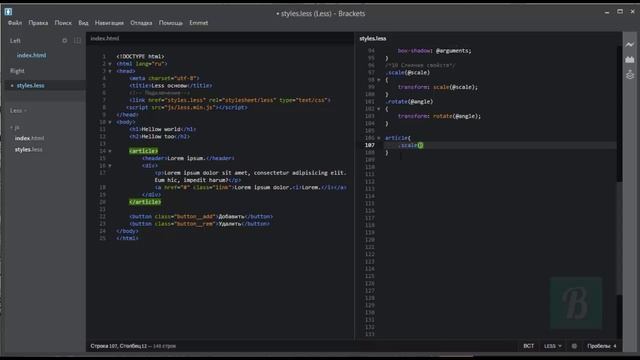Start Live Preview with lightning icon
Image resolution: width=640 pixels, height=360 pixels.
(630, 44)
